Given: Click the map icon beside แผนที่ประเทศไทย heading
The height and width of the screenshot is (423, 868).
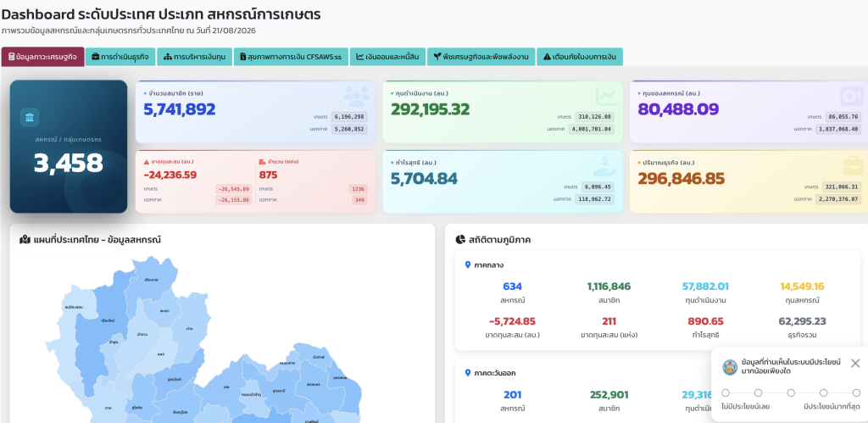Looking at the screenshot, I should [x=25, y=240].
